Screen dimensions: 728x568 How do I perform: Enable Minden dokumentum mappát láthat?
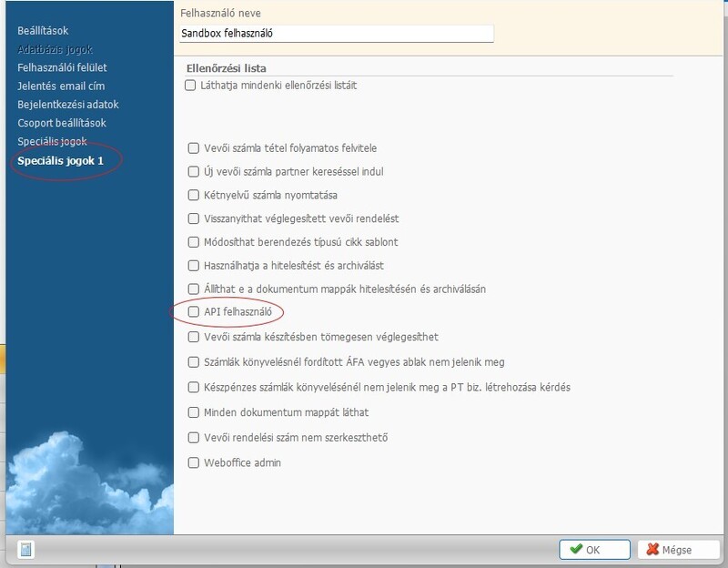[x=193, y=412]
